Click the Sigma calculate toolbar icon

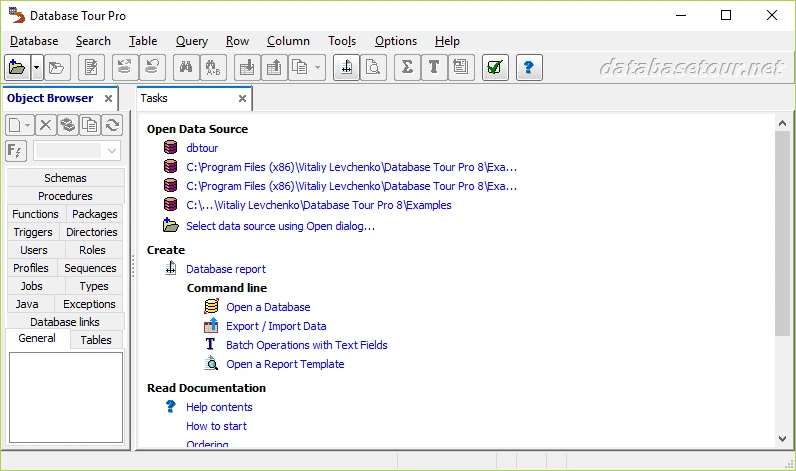406,68
